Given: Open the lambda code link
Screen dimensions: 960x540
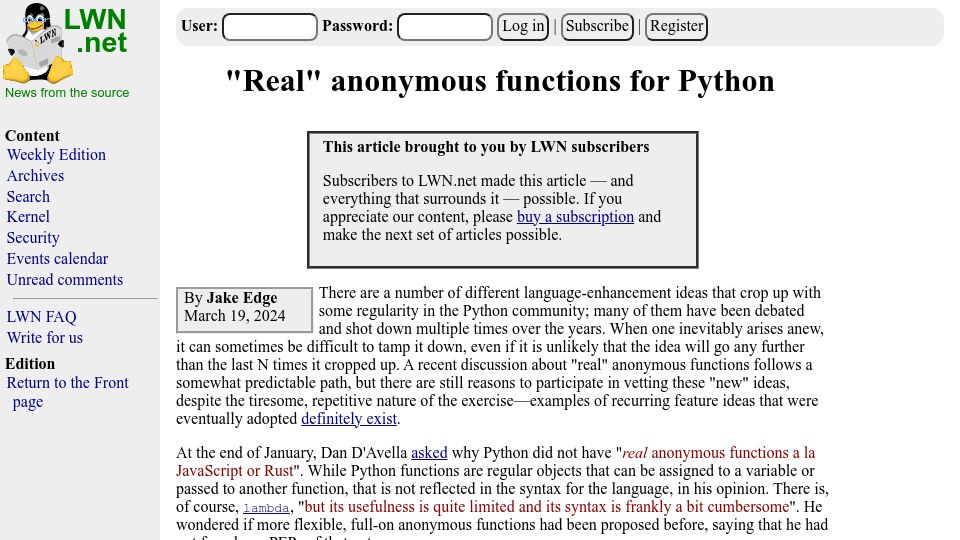Looking at the screenshot, I should click(266, 508).
